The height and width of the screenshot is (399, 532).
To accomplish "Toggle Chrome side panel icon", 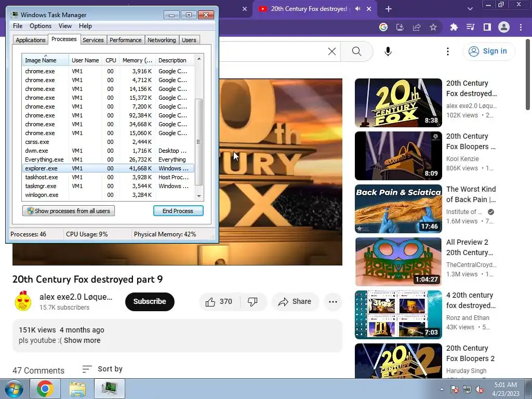I will coord(487,27).
